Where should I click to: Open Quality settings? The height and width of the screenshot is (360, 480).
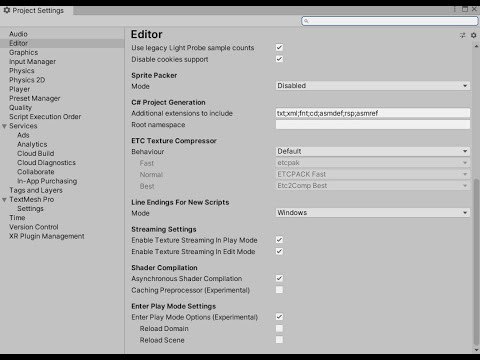20,108
